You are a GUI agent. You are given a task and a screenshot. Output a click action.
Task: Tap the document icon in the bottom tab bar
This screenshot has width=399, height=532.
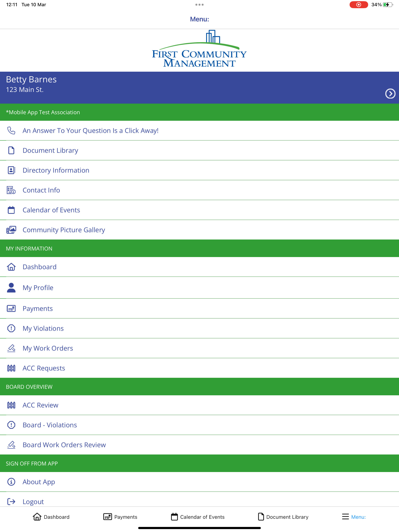pyautogui.click(x=261, y=517)
